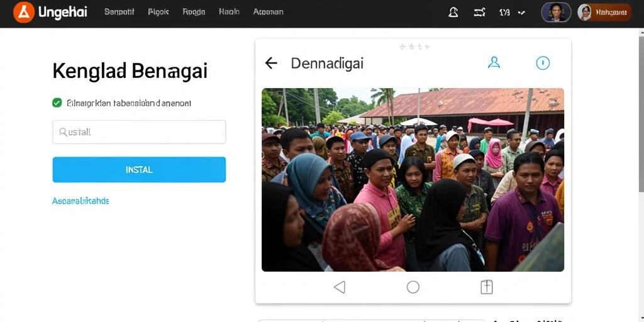Tap the circle home navigation button
Screen dimensions: 644x322
tap(413, 287)
